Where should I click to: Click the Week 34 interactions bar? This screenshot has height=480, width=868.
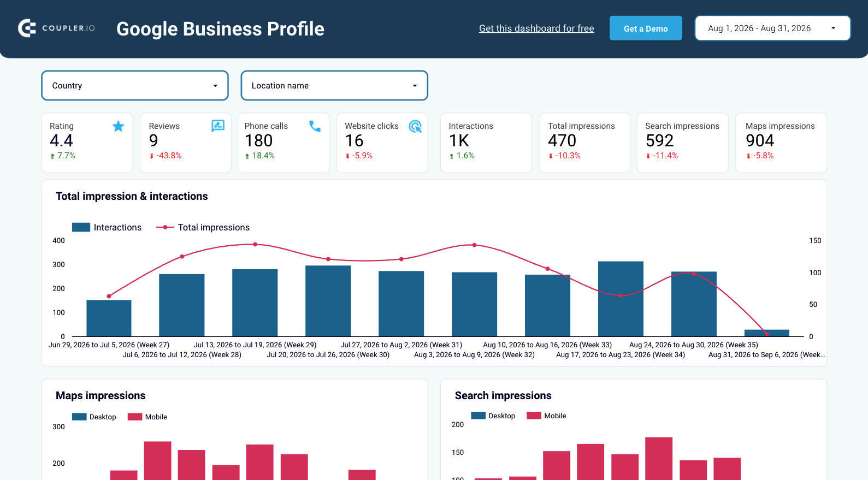coord(621,299)
